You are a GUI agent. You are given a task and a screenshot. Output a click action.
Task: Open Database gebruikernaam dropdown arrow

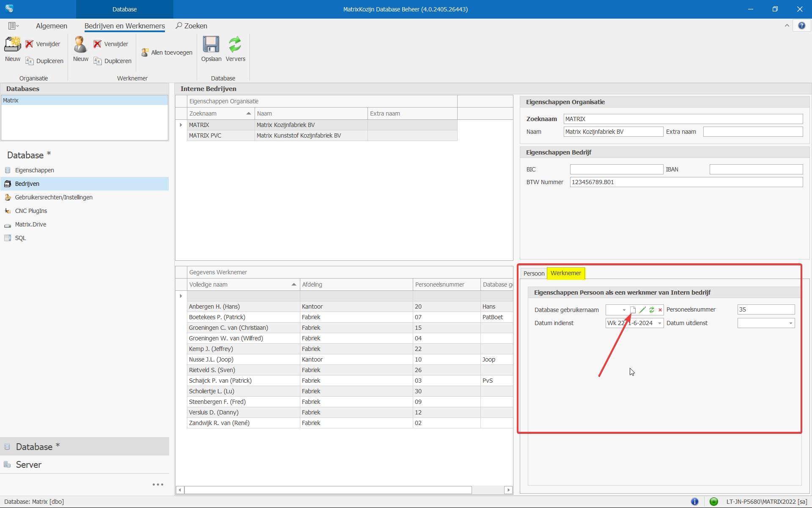tap(624, 310)
